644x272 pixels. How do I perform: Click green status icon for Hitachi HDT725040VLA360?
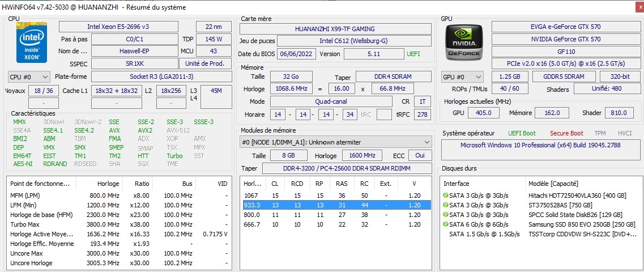pyautogui.click(x=446, y=195)
